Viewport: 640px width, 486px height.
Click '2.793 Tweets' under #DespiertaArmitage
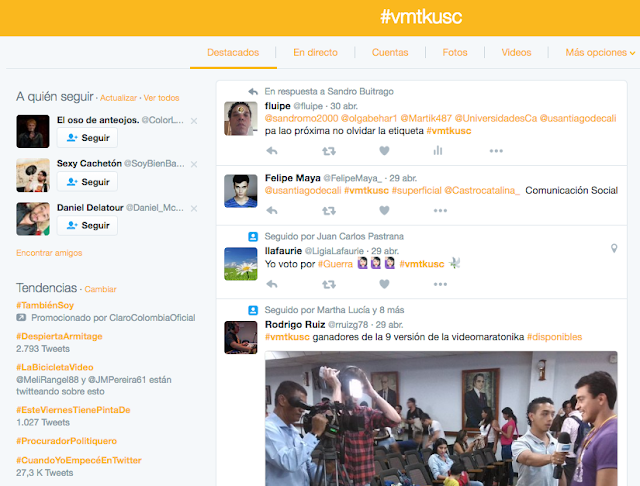(43, 349)
